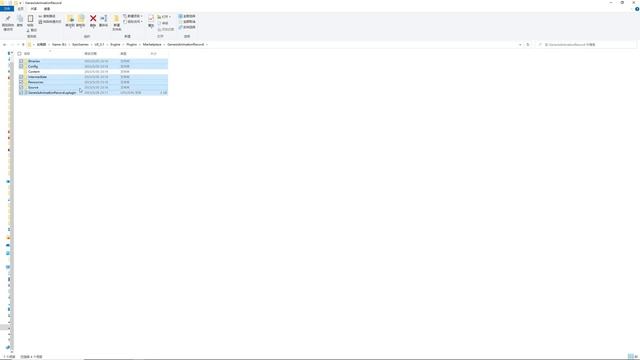This screenshot has height=360, width=640.
Task: Click the search box for GenesisAnimationRecord
Action: [586, 44]
